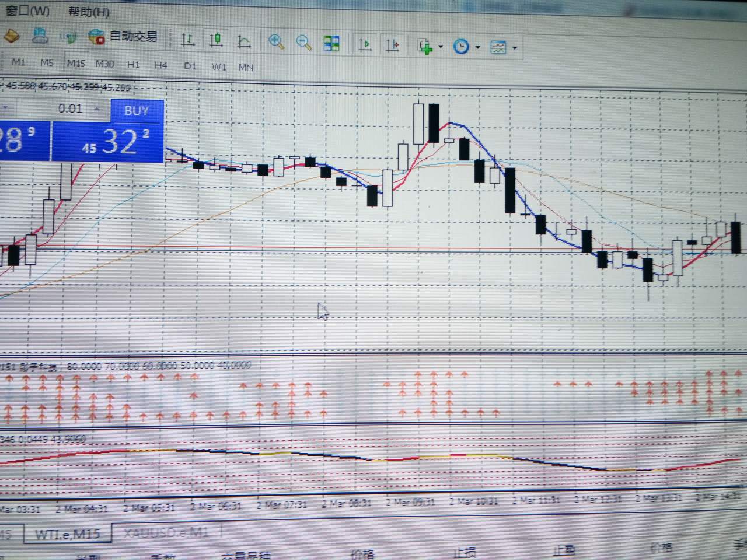Click the indicator label 80.0000 70.0000
Image resolution: width=747 pixels, height=560 pixels.
click(103, 366)
